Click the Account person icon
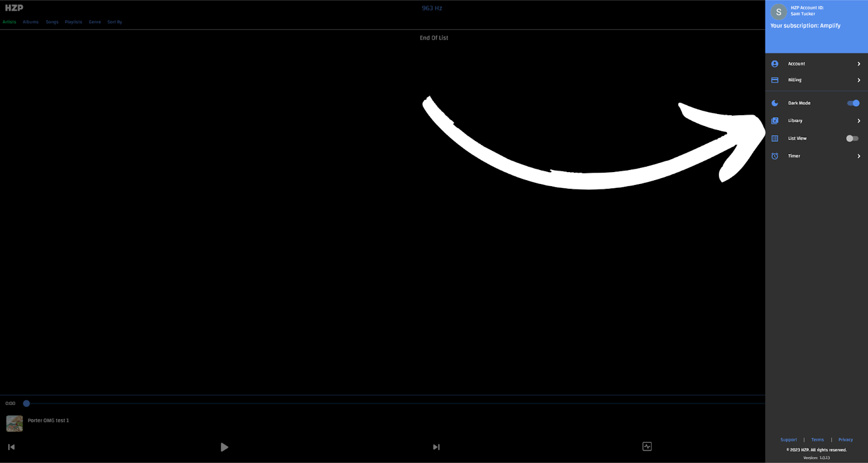The width and height of the screenshot is (868, 463). tap(775, 64)
